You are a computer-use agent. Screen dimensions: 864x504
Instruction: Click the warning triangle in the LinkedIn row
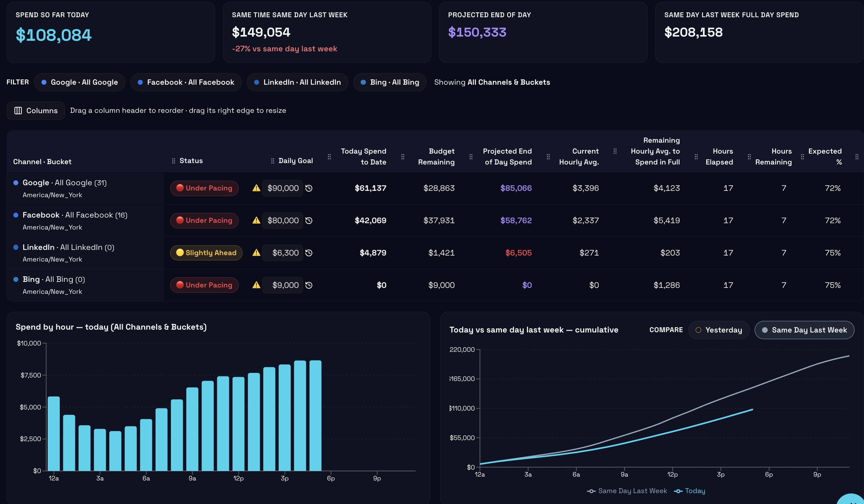(257, 253)
